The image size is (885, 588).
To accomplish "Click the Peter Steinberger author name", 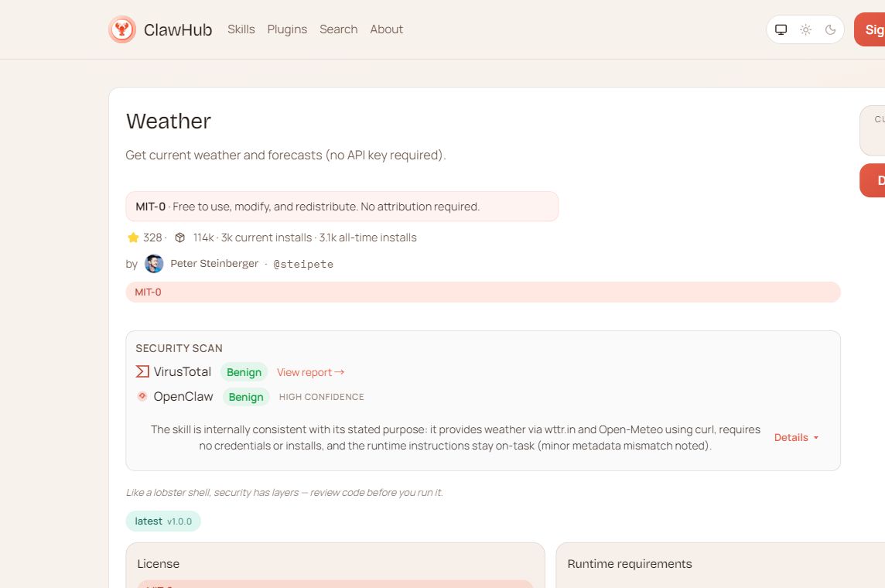I will point(214,264).
